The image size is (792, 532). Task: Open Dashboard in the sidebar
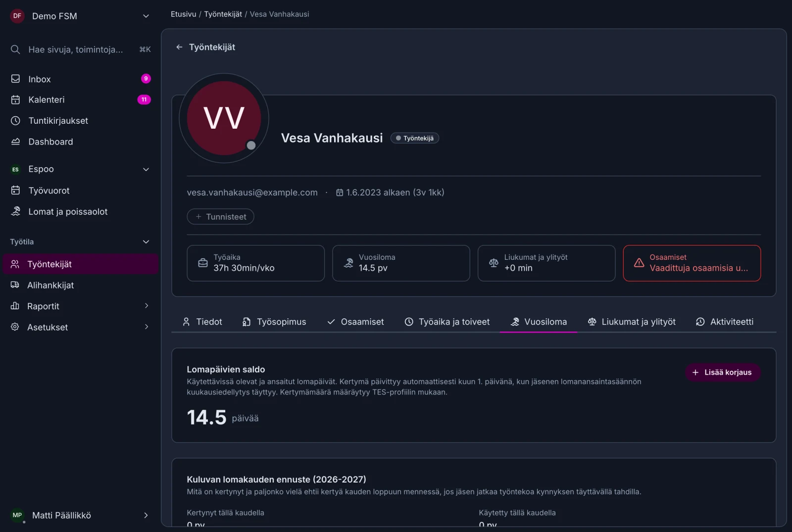coord(80,142)
